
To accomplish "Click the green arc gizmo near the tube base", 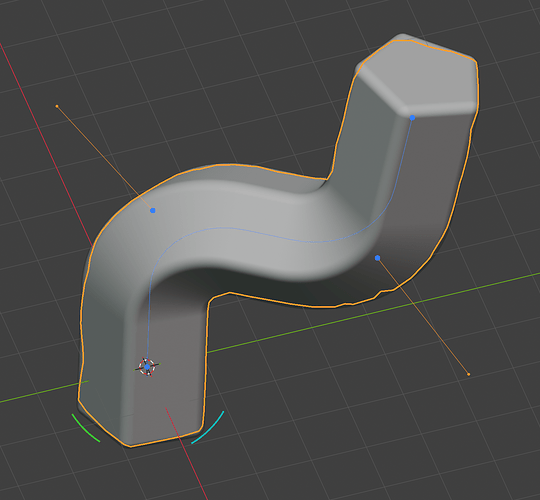I will click(85, 429).
